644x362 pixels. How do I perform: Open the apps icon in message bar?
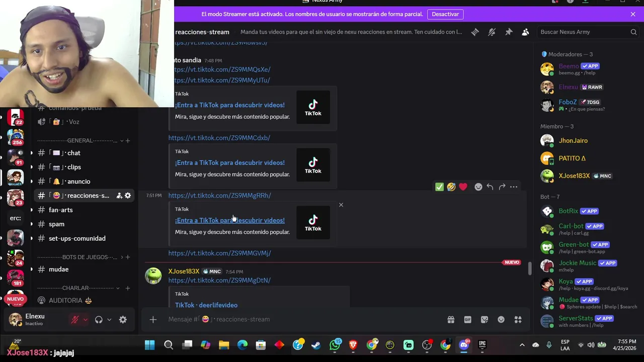518,319
